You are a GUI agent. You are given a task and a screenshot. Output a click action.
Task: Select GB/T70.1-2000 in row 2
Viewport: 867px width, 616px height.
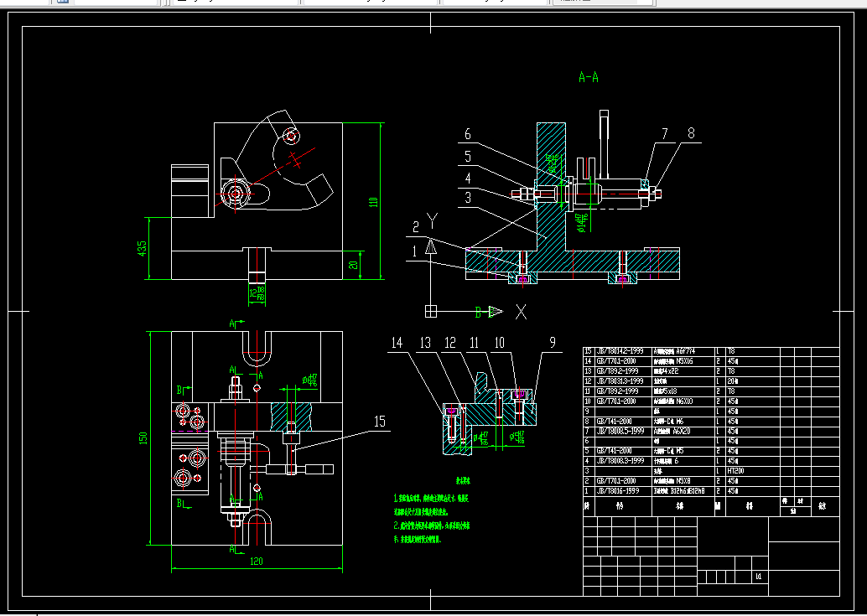pyautogui.click(x=616, y=481)
